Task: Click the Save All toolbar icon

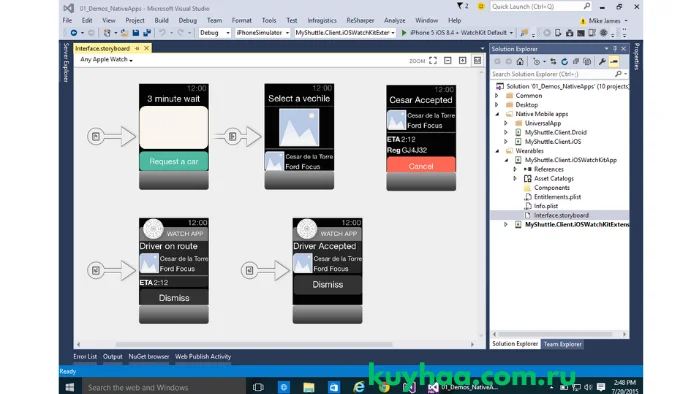Action: click(146, 33)
